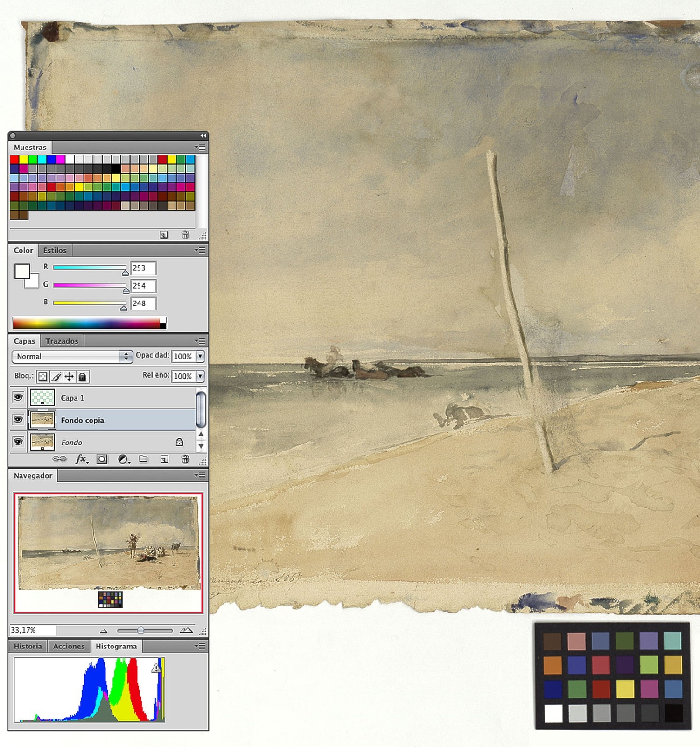700x747 pixels.
Task: Click layers list scrollbar down arrow
Action: (201, 446)
